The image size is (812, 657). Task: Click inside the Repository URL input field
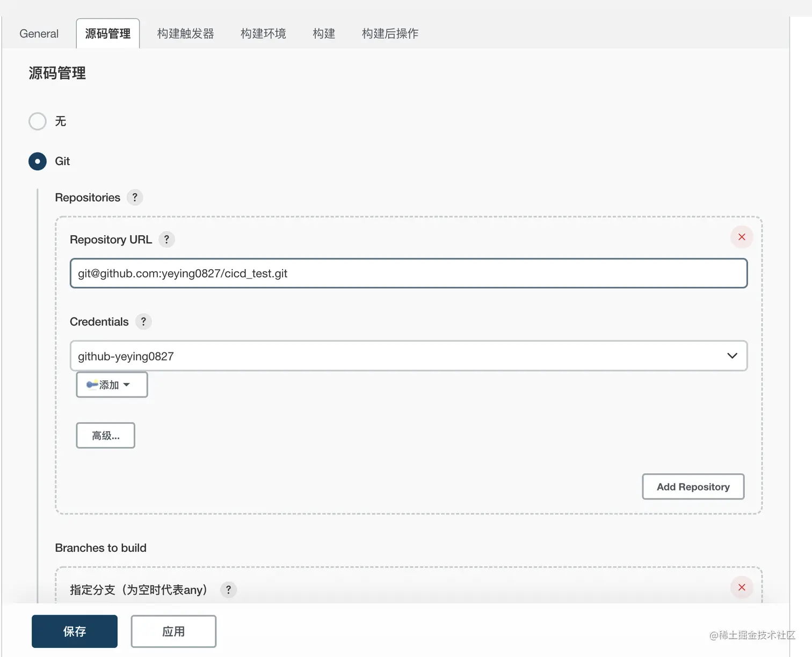408,273
